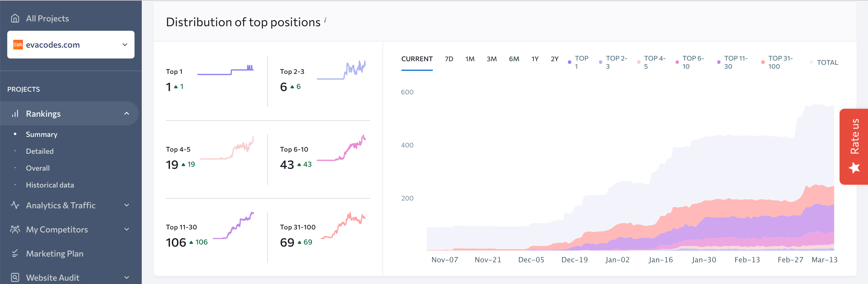The height and width of the screenshot is (284, 868).
Task: Select the CURRENT time range tab
Action: (417, 59)
